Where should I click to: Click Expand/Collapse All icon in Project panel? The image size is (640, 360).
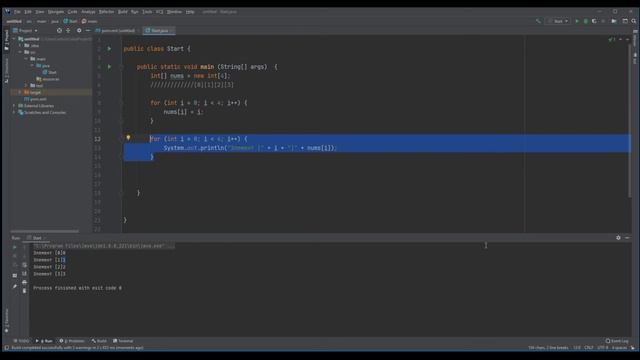click(68, 31)
